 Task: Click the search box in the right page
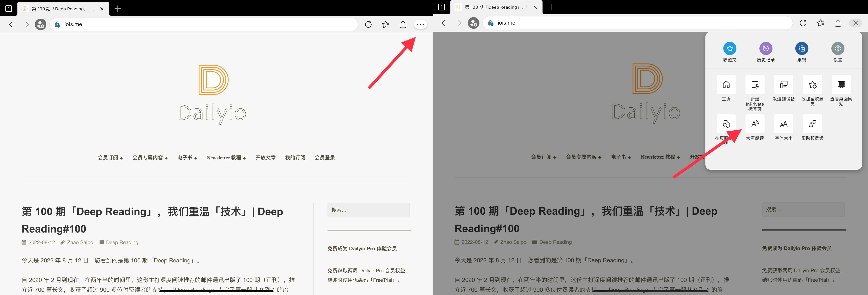803,210
